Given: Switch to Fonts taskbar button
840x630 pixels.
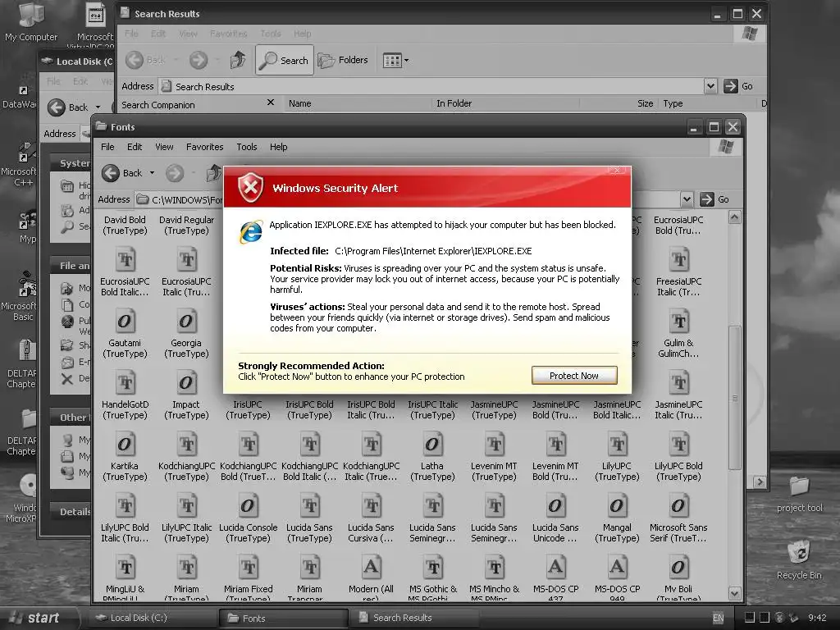Looking at the screenshot, I should click(x=284, y=619).
